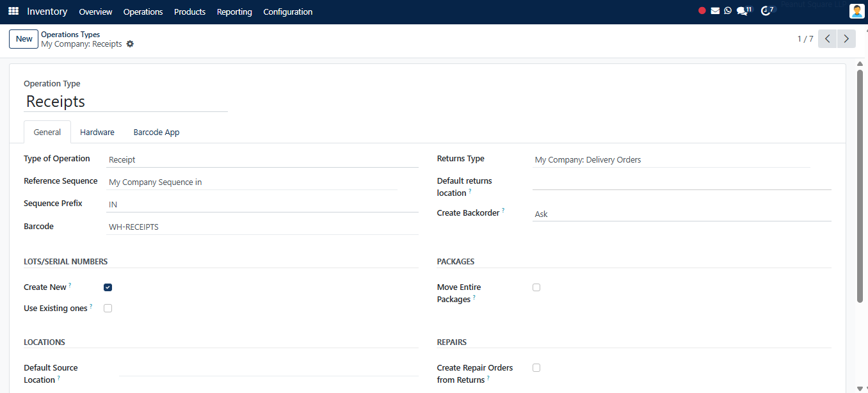Switch to the Hardware tab
The width and height of the screenshot is (868, 393).
(97, 132)
